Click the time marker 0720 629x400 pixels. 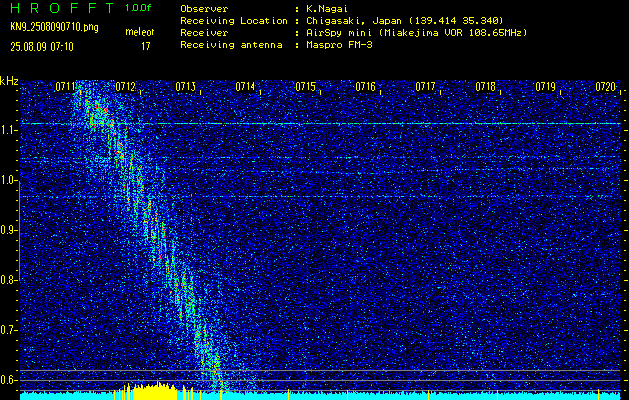[605, 86]
